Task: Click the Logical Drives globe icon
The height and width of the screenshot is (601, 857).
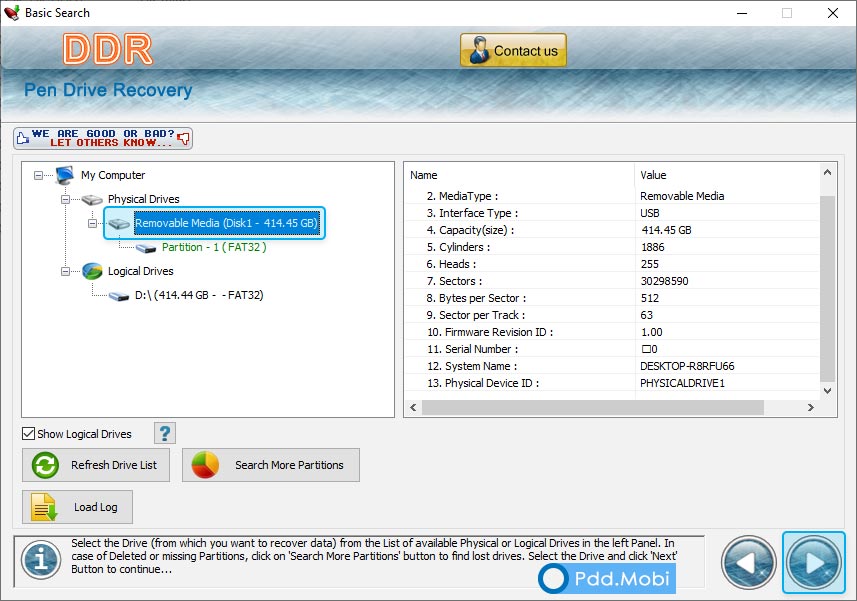Action: point(92,272)
